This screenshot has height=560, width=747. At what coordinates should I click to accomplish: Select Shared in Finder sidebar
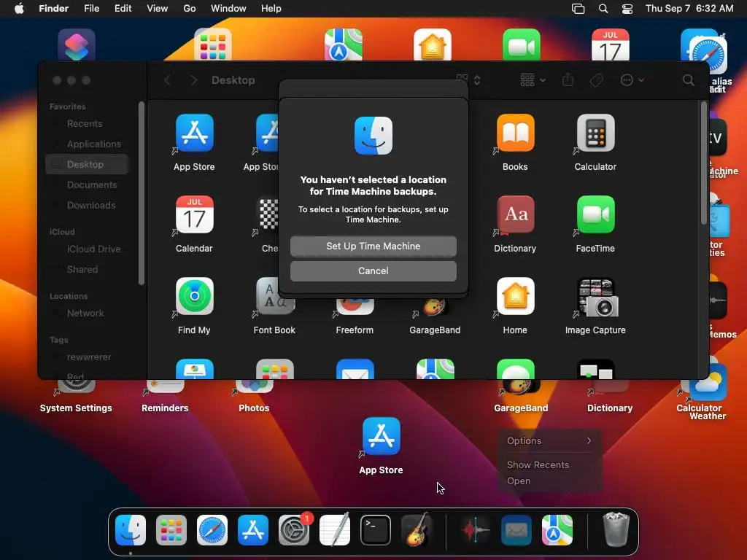click(82, 270)
